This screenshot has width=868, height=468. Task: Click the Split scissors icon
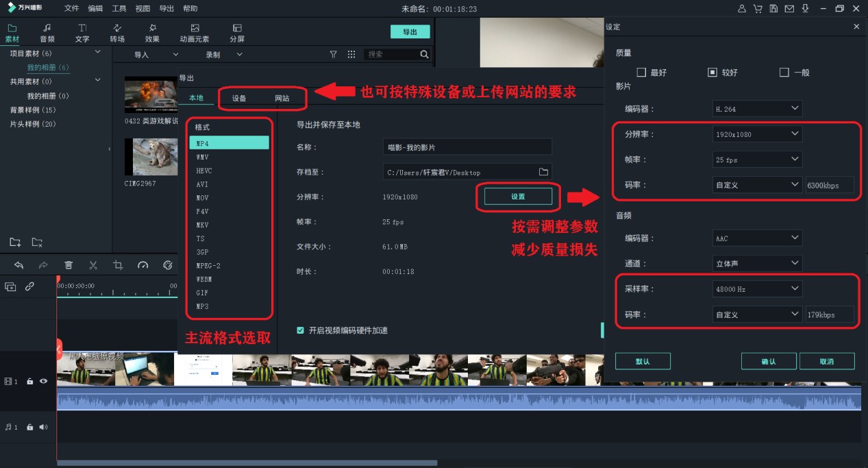click(x=93, y=266)
